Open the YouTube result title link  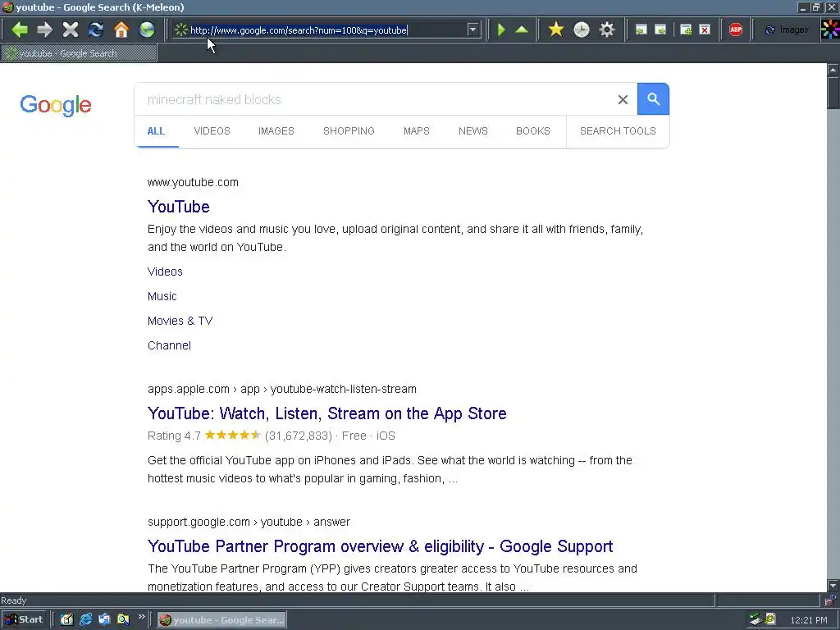178,207
